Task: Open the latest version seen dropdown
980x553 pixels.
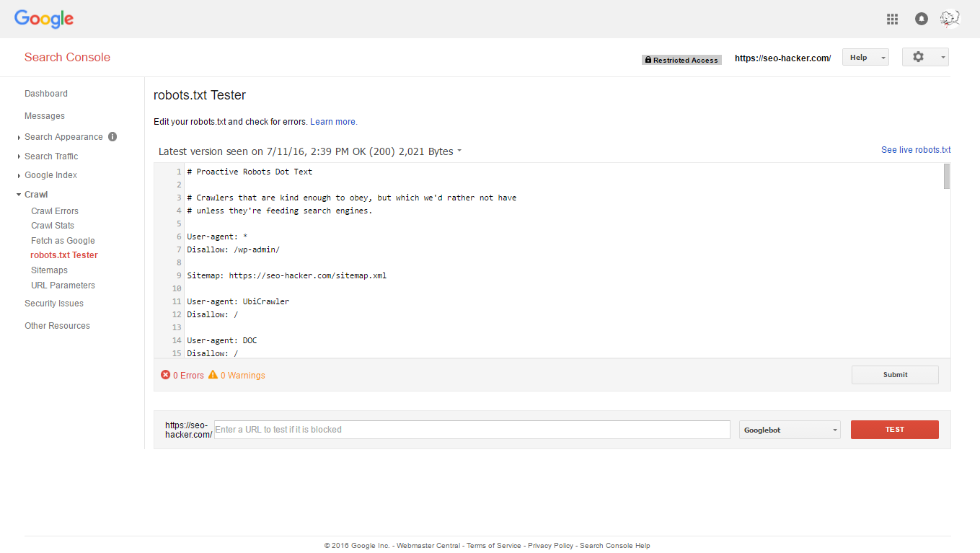Action: [x=459, y=151]
